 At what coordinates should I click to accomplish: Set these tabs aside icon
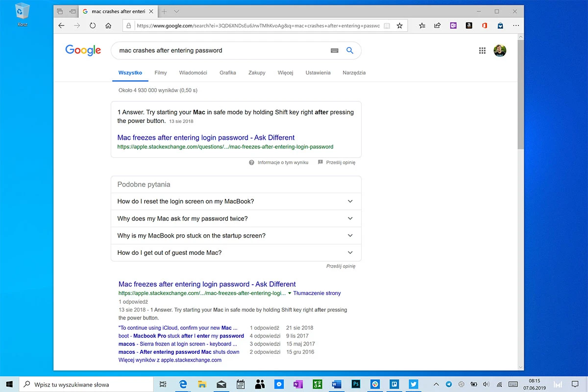(72, 11)
